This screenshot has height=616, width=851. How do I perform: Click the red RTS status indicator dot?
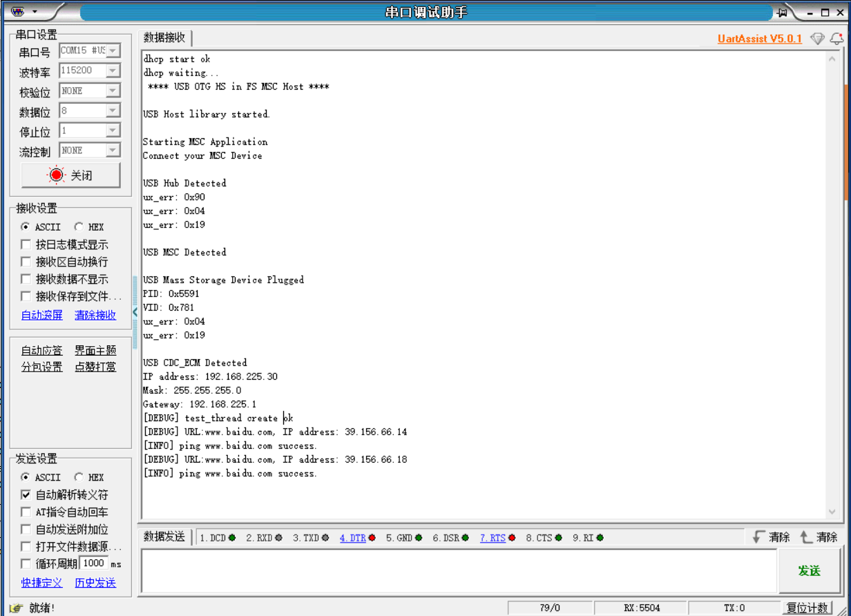(x=512, y=537)
